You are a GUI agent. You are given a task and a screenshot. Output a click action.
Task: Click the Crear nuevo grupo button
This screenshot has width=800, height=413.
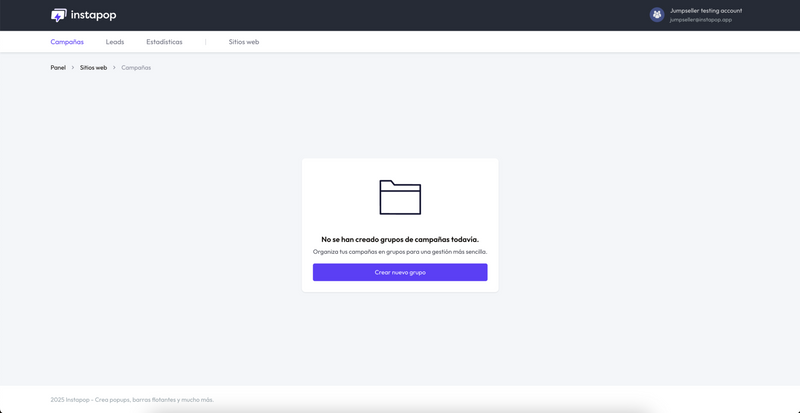click(x=400, y=272)
